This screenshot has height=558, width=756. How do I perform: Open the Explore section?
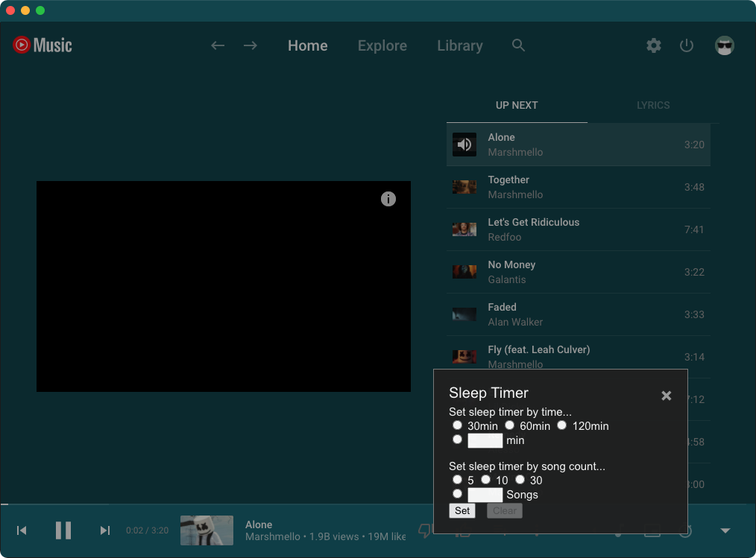382,45
